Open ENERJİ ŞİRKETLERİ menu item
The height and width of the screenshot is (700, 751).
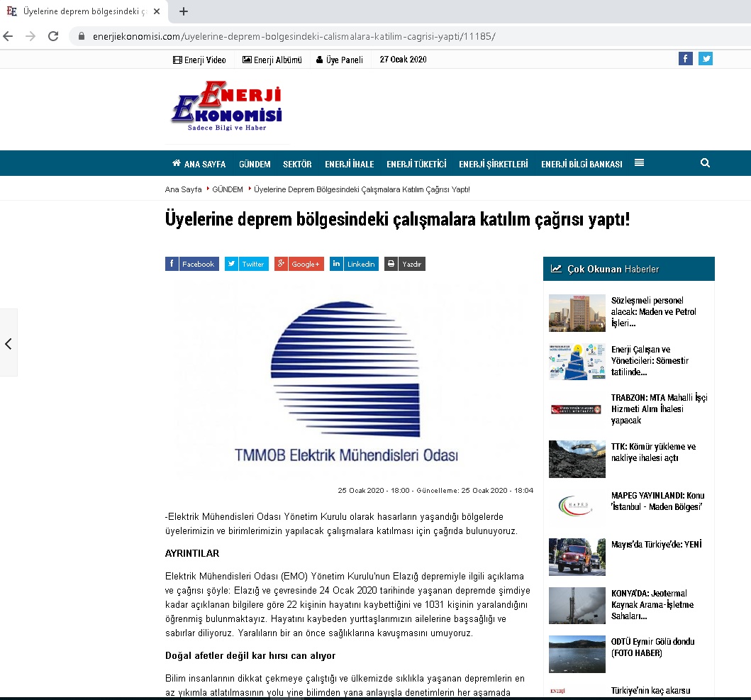[494, 164]
